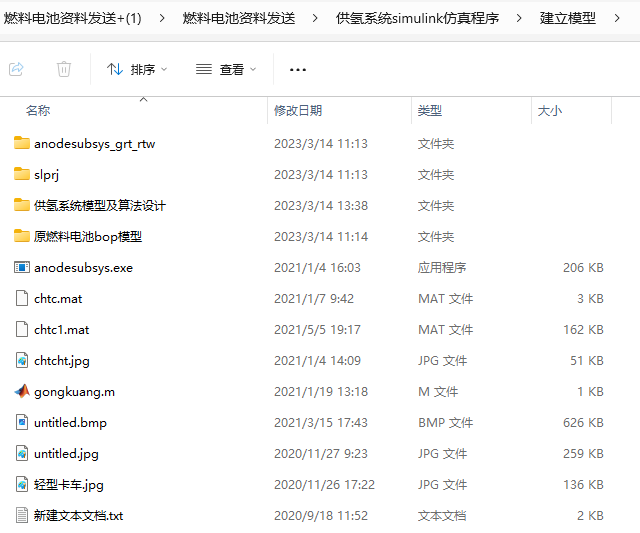This screenshot has height=533, width=640.
Task: Click type 文本文档 of 新建文本文档.txt
Action: [442, 516]
